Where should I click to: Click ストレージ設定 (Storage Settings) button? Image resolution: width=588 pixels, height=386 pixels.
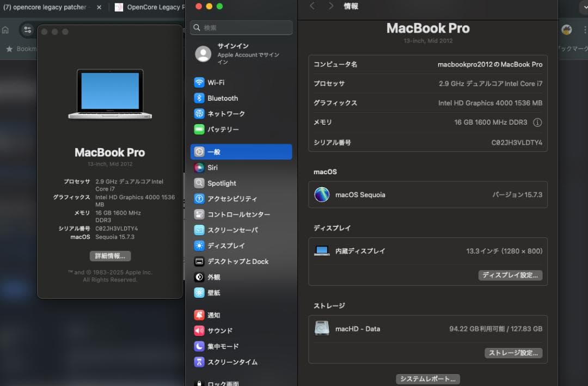click(x=512, y=353)
